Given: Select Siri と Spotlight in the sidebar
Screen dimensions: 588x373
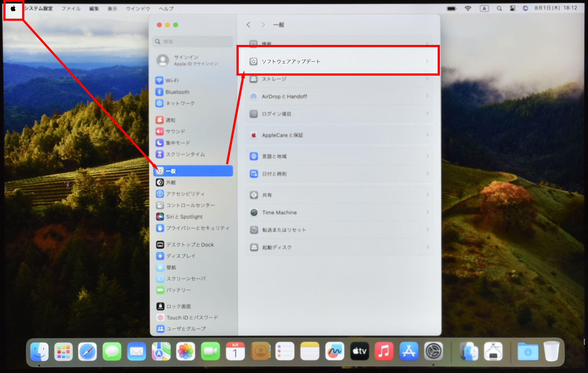Looking at the screenshot, I should [193, 217].
